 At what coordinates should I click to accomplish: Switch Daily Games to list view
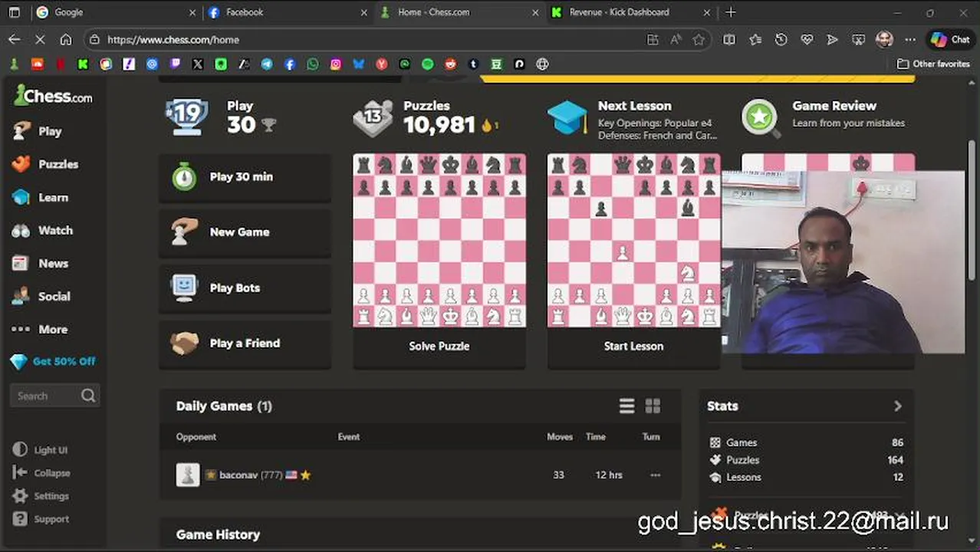click(626, 406)
